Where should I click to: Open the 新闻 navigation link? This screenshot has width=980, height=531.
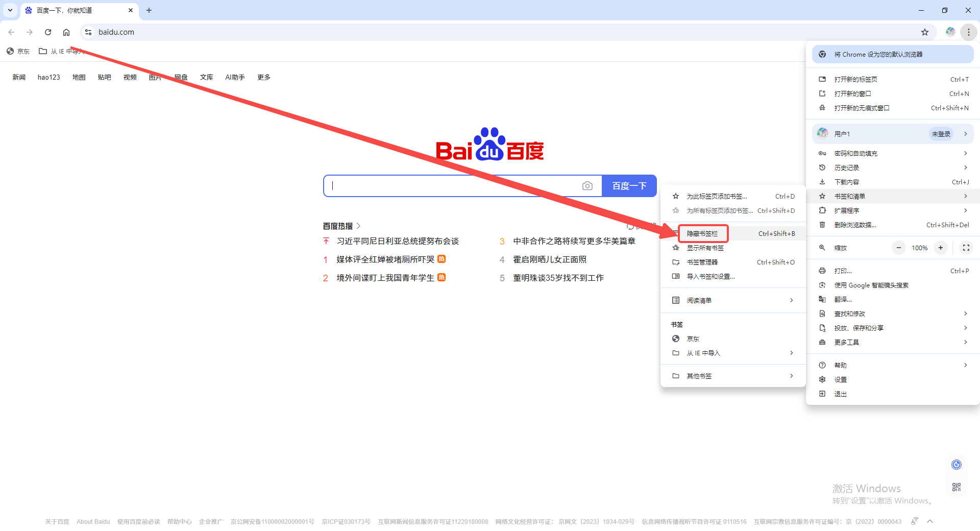click(19, 77)
